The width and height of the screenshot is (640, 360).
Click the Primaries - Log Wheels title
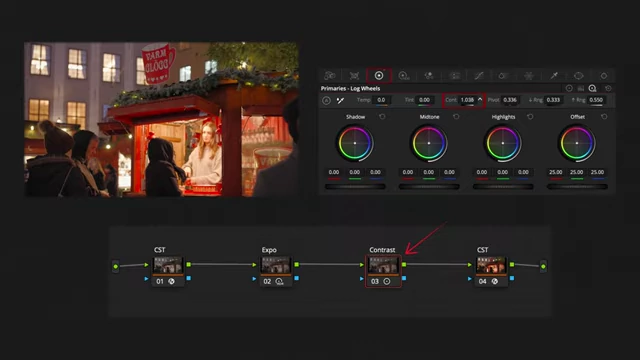pyautogui.click(x=350, y=89)
